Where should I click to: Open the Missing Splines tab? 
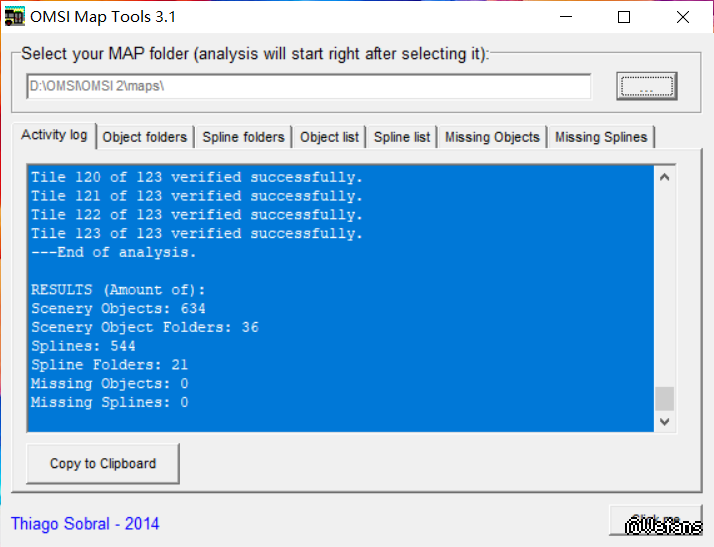(601, 137)
